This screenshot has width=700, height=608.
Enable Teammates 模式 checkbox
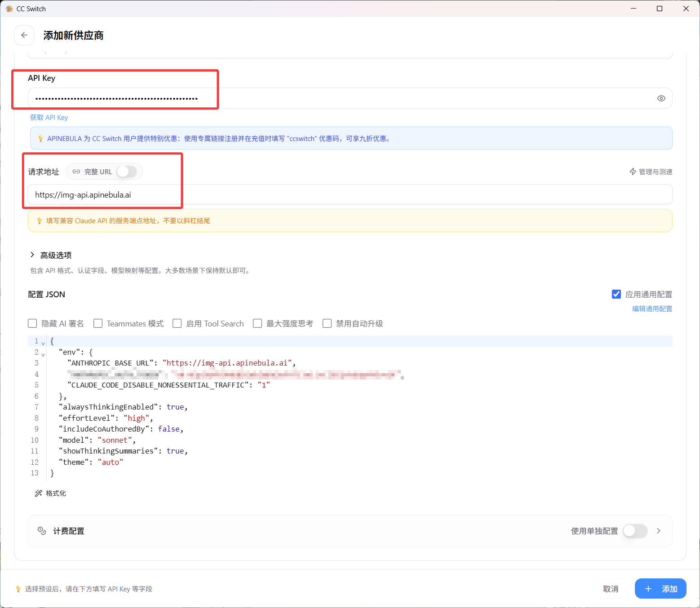pos(98,323)
